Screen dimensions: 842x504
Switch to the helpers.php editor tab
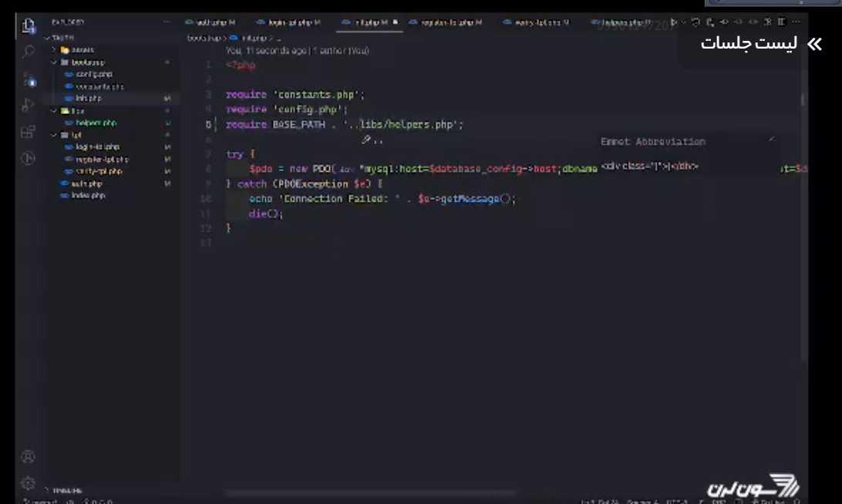click(621, 22)
